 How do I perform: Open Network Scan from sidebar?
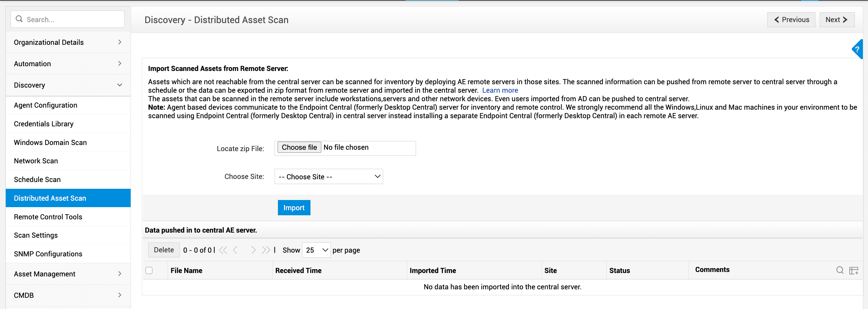(x=36, y=161)
